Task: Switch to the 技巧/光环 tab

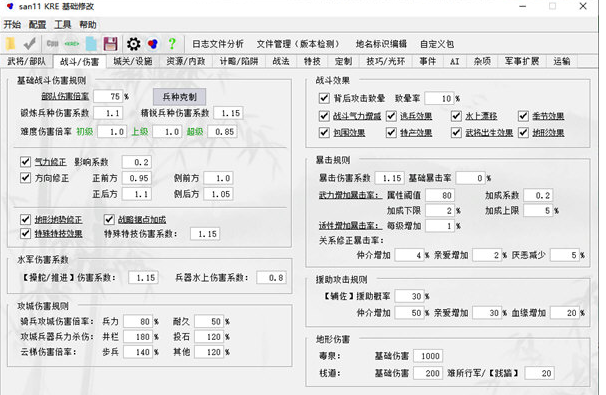Action: (386, 61)
